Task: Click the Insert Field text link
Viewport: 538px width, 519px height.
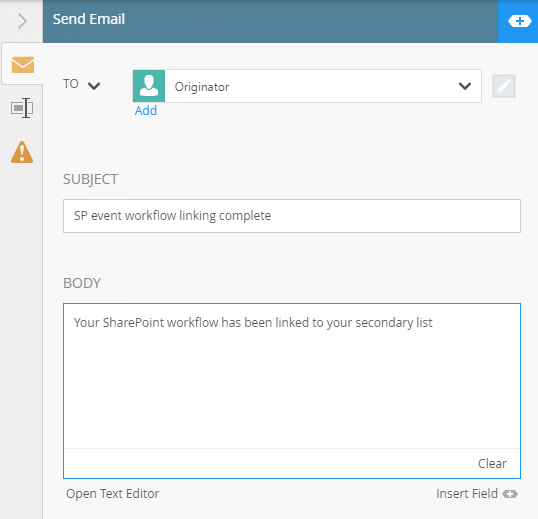Action: click(467, 494)
